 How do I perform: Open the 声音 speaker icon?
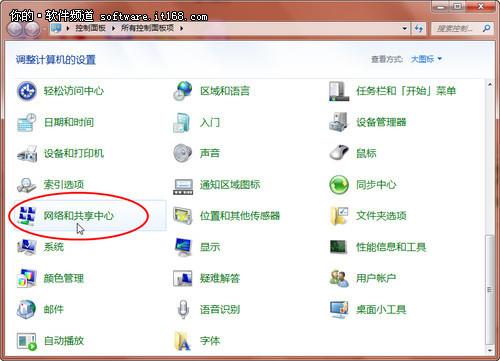tap(182, 153)
